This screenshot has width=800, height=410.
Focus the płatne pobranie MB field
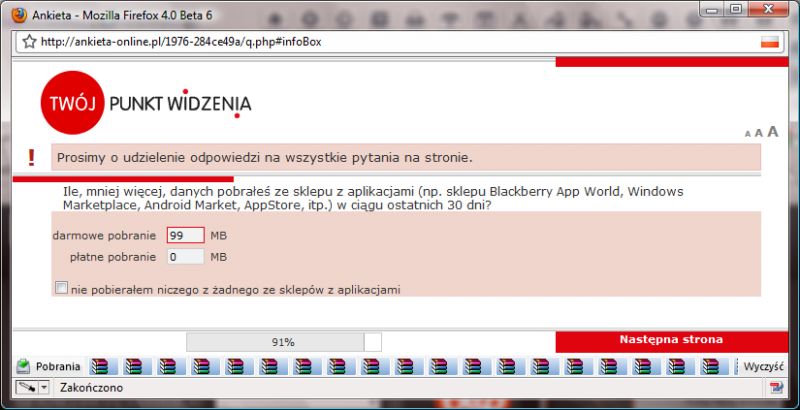(186, 257)
